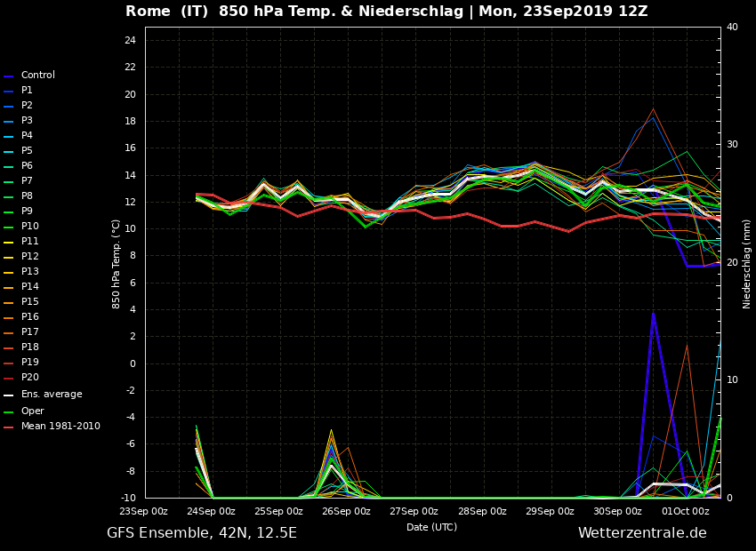Click the "30Sep 00z" date label
Screen dimensions: 756x551
point(617,512)
